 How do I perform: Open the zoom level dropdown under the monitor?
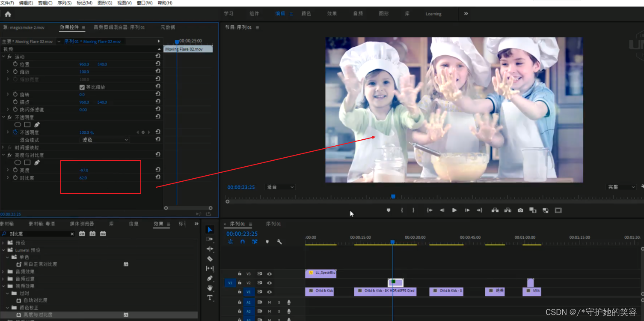click(280, 187)
